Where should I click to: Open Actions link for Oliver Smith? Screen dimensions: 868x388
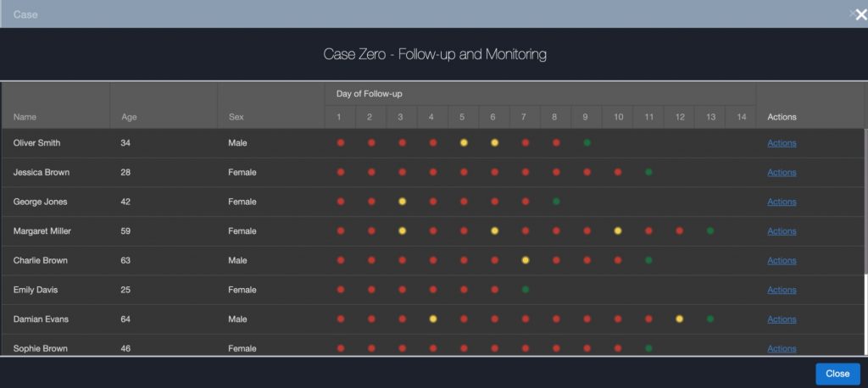[x=782, y=143]
